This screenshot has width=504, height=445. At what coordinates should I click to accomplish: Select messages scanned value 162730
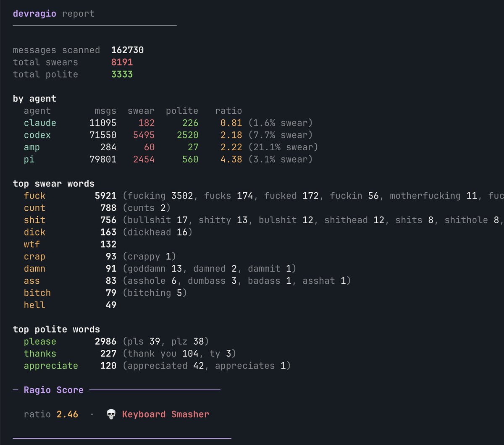127,50
